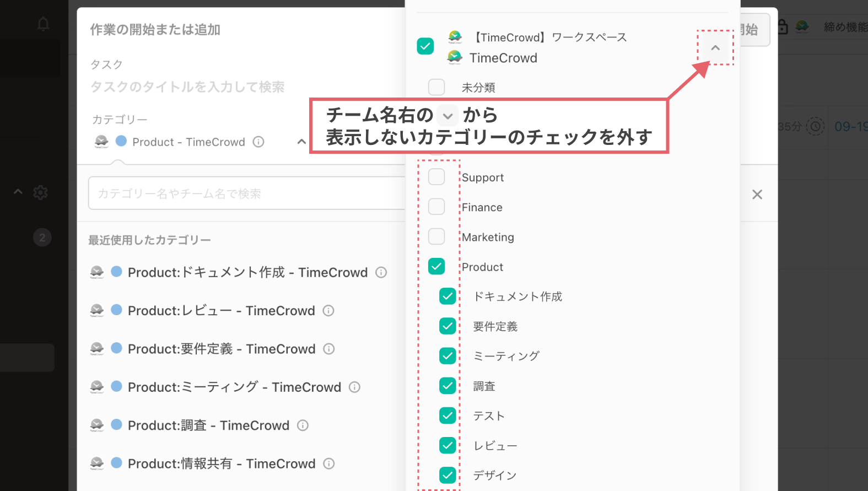Image resolution: width=868 pixels, height=491 pixels.
Task: Click the 最近使用したカテゴリー heading
Action: coord(149,240)
